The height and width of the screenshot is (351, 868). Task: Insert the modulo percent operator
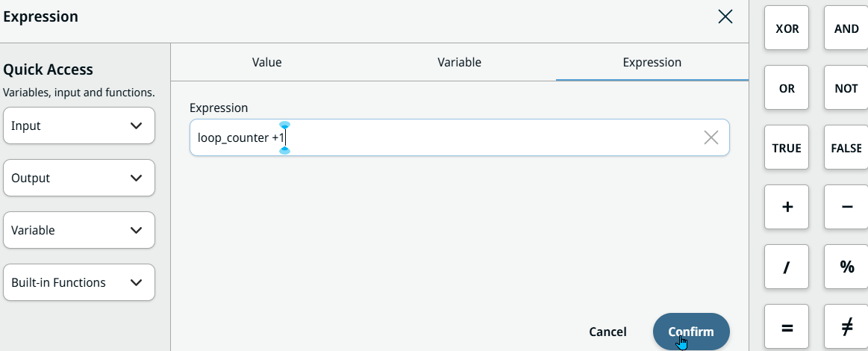(846, 267)
